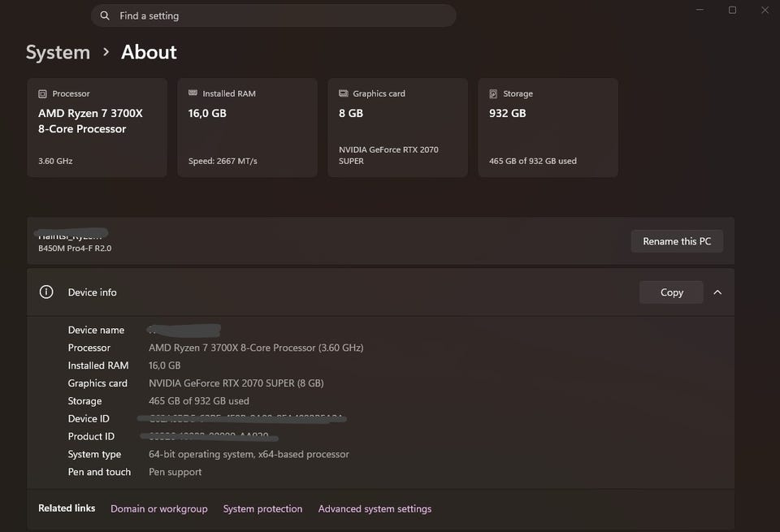Click the 'Device name' label in Device info

coord(96,330)
